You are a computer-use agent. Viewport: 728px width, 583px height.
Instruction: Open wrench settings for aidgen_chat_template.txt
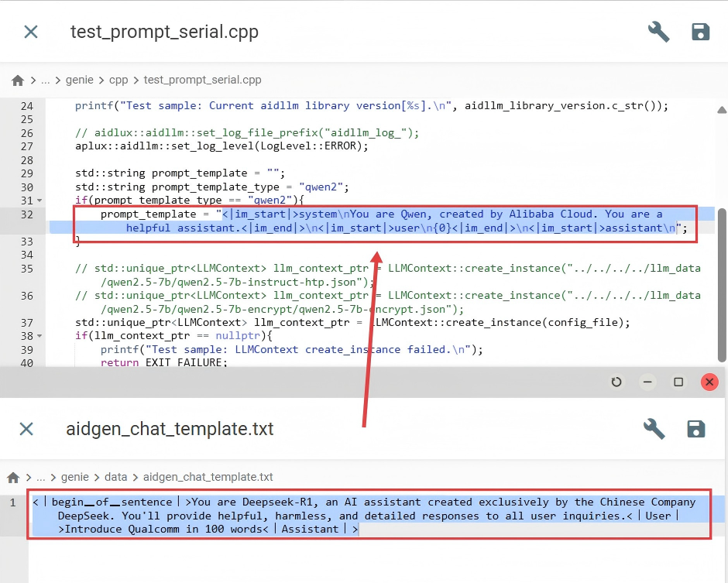(x=654, y=429)
